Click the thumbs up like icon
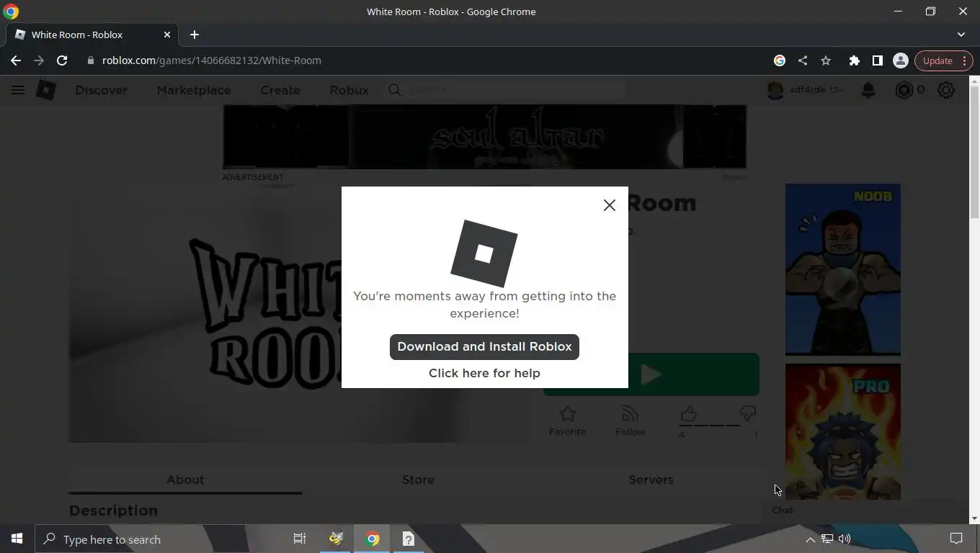This screenshot has height=553, width=980. 688,413
